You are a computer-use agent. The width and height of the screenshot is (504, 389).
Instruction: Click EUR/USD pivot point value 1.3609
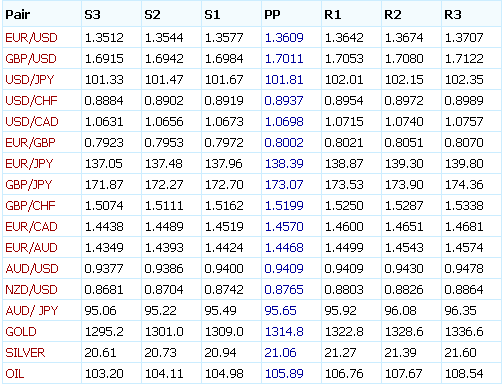coord(284,38)
